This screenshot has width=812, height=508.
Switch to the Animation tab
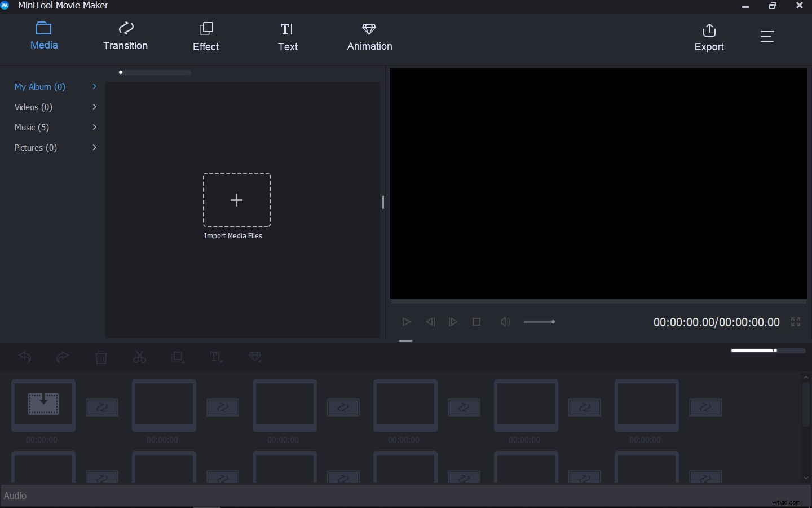tap(369, 36)
